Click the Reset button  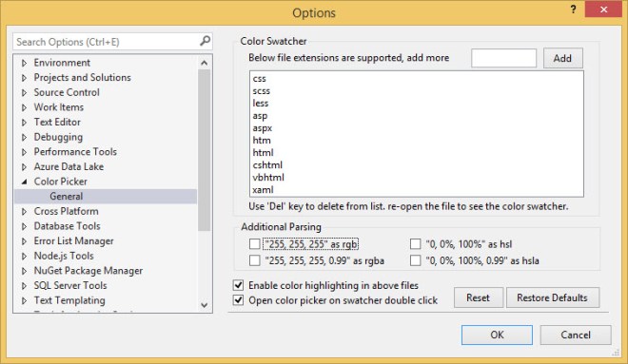[x=479, y=297]
